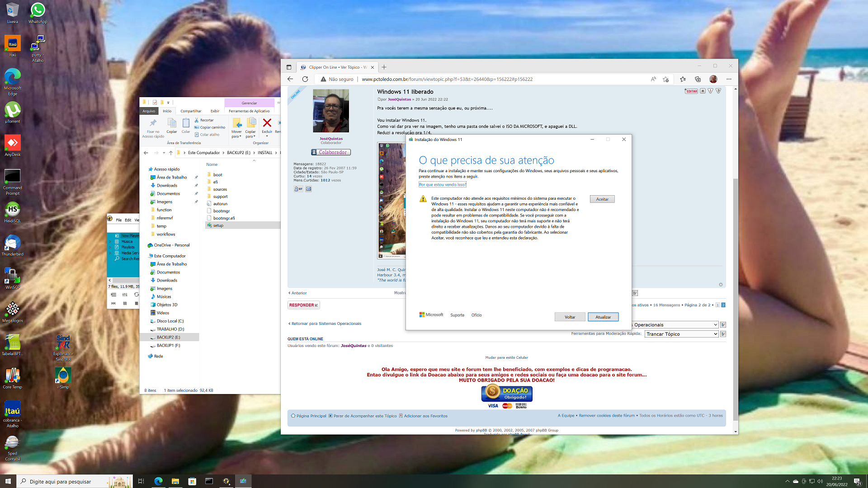The image size is (868, 488).
Task: Expand the Música tree node
Action: [110, 242]
